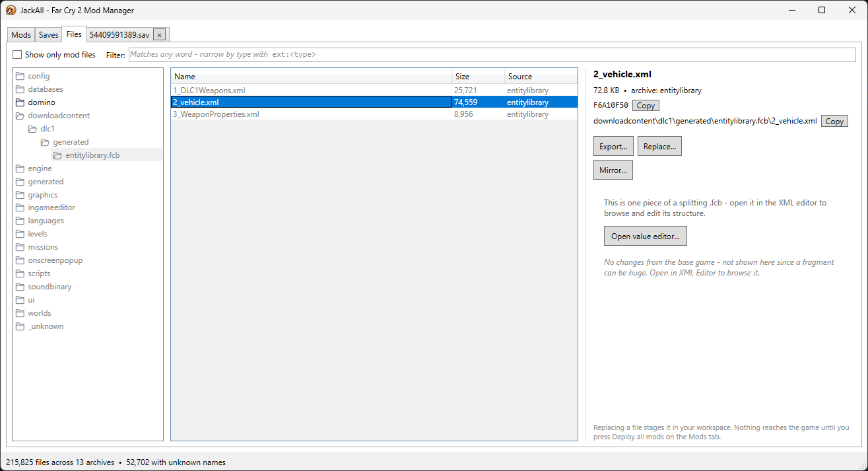This screenshot has height=471, width=868.
Task: Click the entitylibrary source cell for 3_WeaponProperties.xml
Action: [x=527, y=114]
